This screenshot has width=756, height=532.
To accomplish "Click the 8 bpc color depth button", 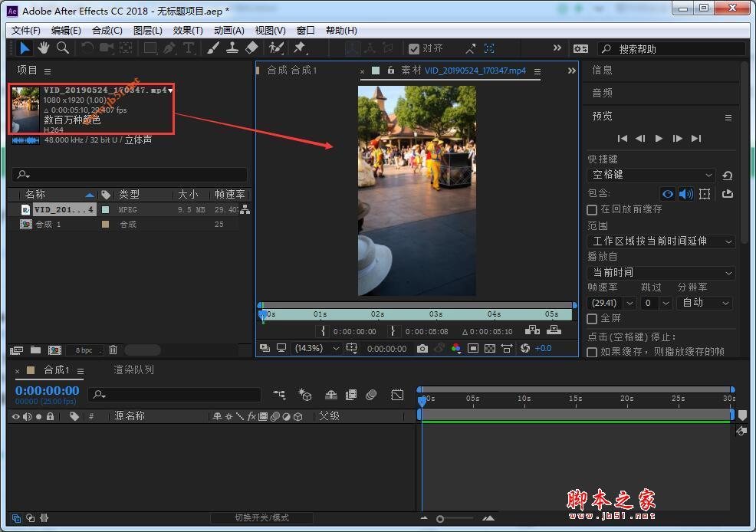I will pyautogui.click(x=84, y=350).
